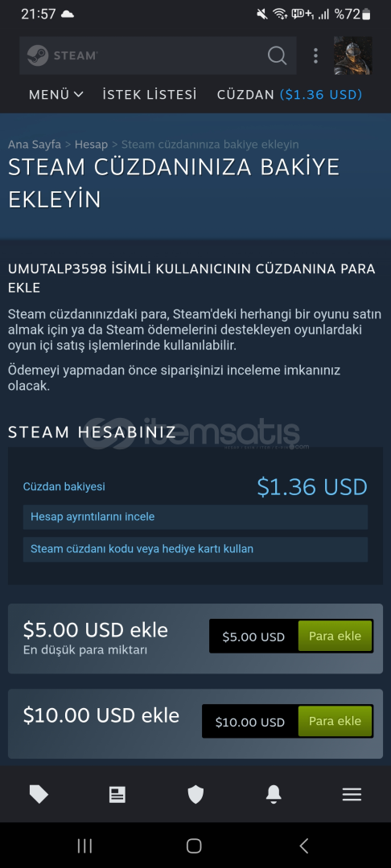
Task: Open the Steam Guard shield tab
Action: [x=195, y=794]
